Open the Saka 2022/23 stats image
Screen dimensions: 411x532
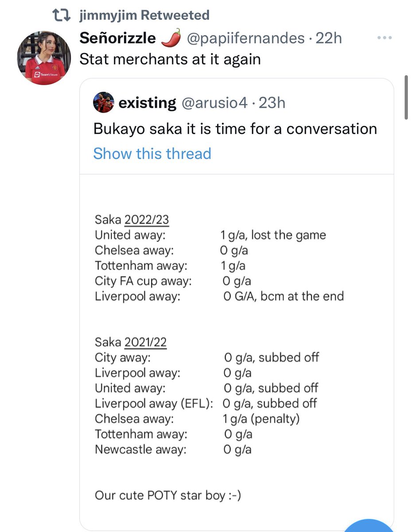[x=219, y=258]
